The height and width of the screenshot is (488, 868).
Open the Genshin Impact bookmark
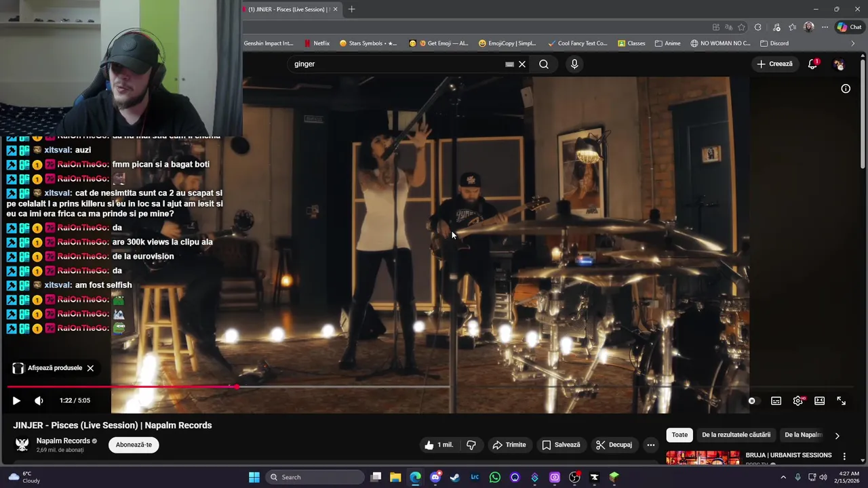(x=269, y=43)
